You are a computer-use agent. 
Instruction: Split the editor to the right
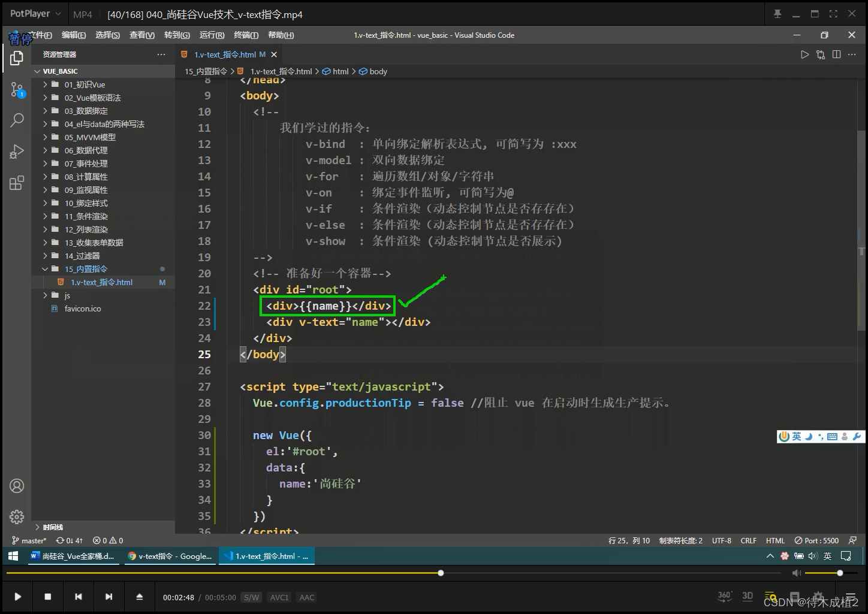(x=836, y=55)
